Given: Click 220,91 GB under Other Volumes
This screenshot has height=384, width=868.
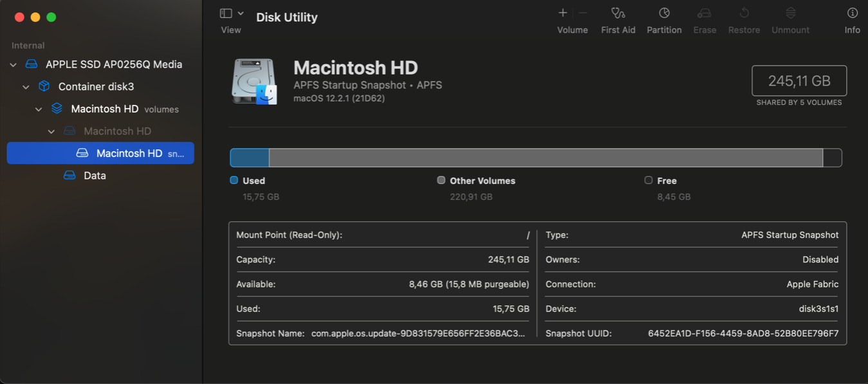Looking at the screenshot, I should click(472, 197).
